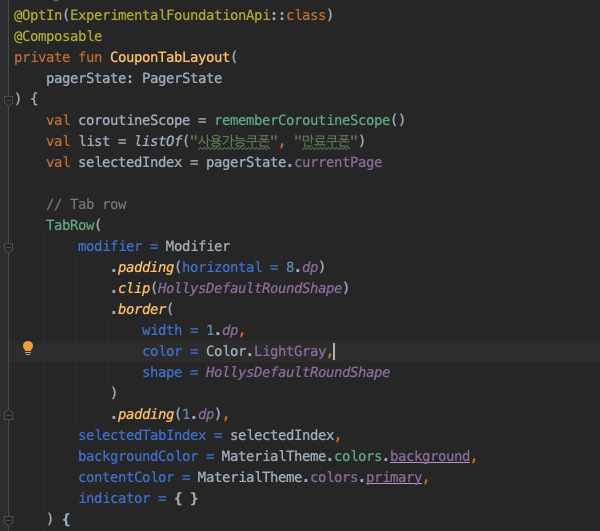Toggle the fold marker on the last ') {' line

coord(8,520)
